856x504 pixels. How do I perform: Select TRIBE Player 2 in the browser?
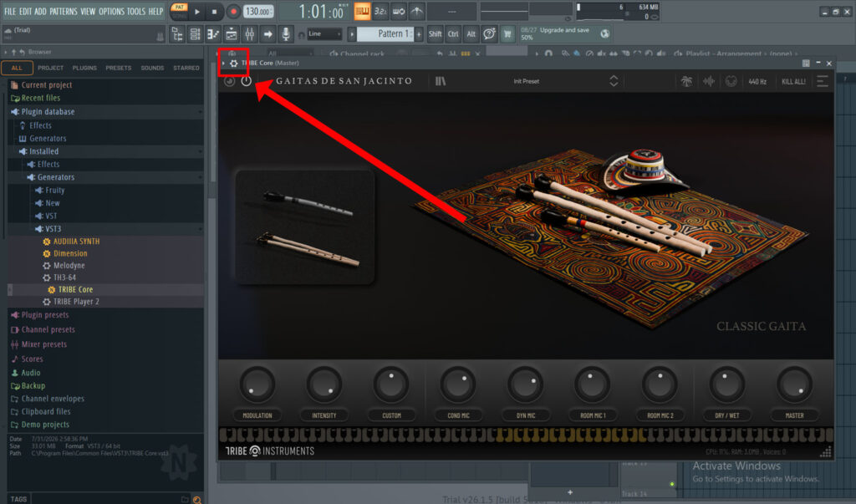76,302
